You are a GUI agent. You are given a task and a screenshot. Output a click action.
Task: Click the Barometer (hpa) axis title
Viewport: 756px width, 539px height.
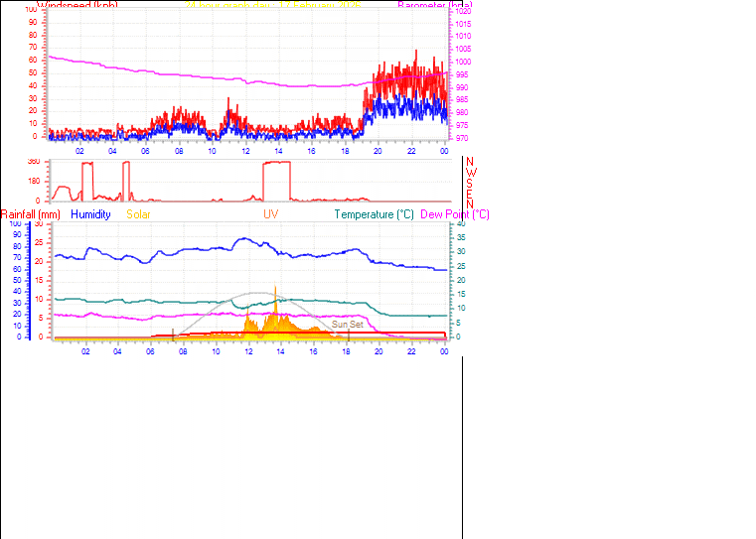coord(434,5)
